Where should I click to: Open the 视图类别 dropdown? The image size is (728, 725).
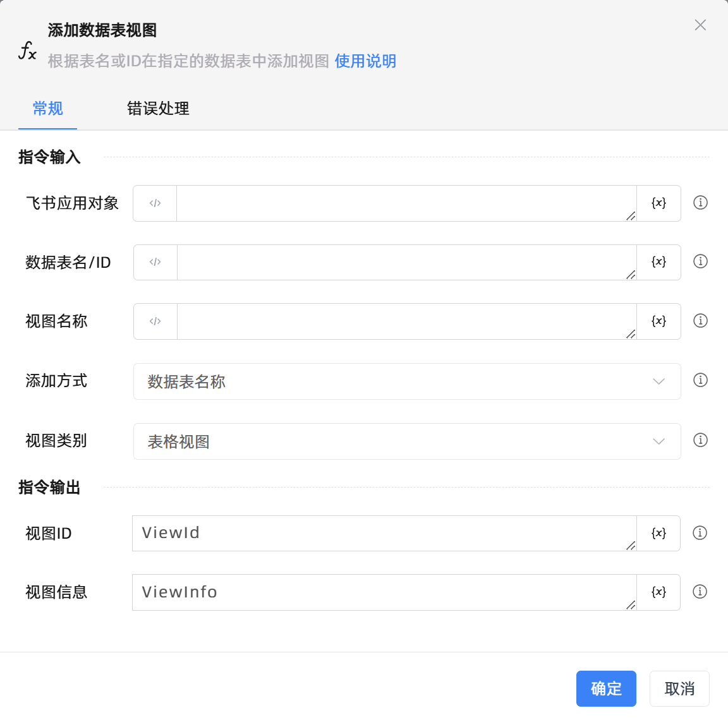pyautogui.click(x=407, y=441)
